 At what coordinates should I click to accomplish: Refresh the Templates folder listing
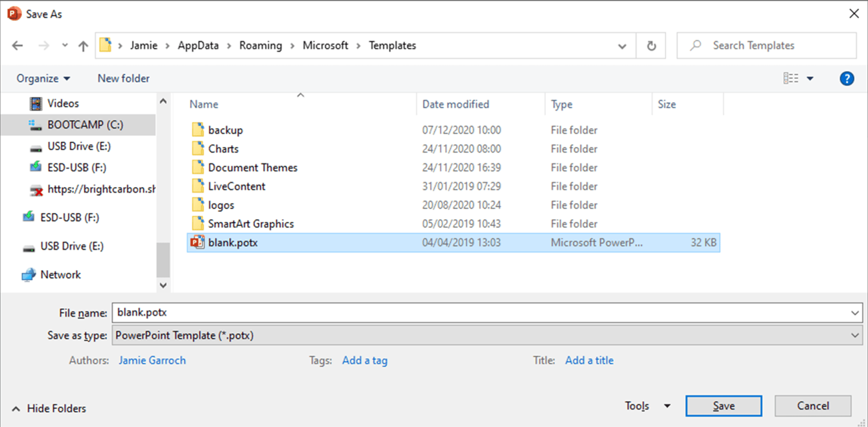(651, 46)
